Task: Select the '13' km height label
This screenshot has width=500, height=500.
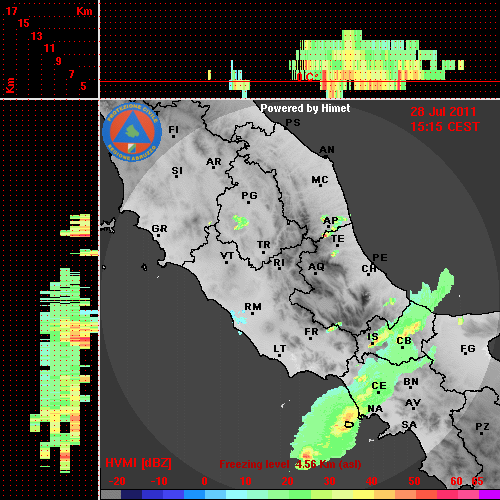Action: (x=37, y=36)
